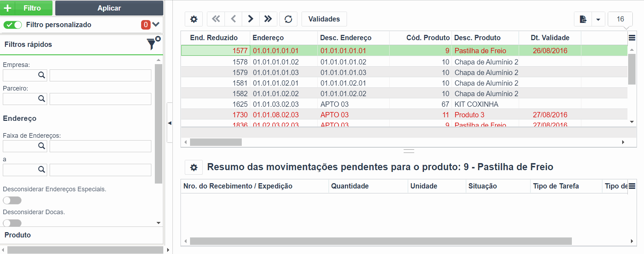Sort by Unidade column header
The image size is (644, 254).
coord(437,186)
